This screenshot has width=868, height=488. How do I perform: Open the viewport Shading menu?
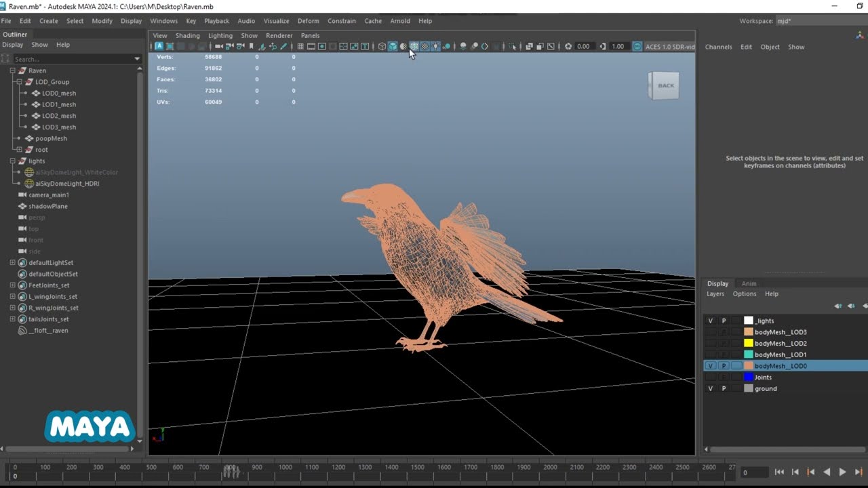click(187, 35)
